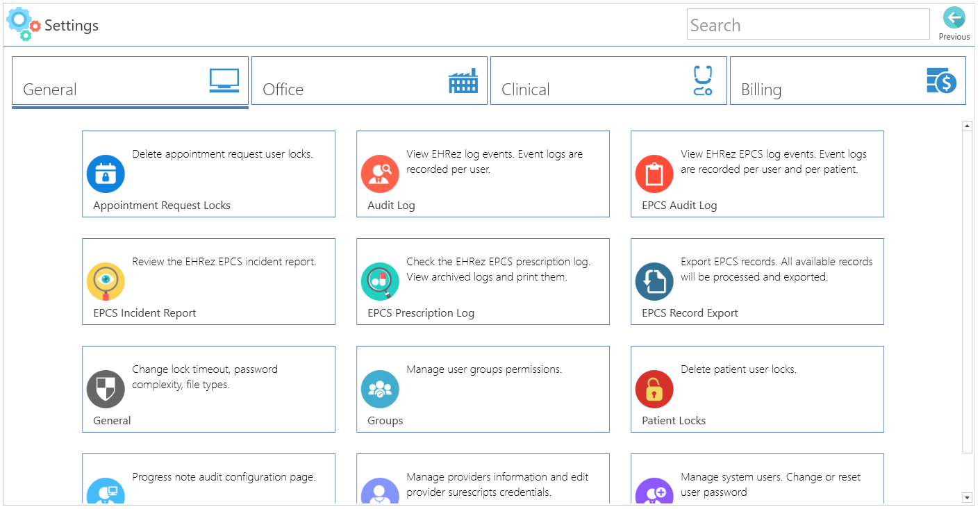Go back with the Previous arrow icon
The image size is (980, 509).
954,18
